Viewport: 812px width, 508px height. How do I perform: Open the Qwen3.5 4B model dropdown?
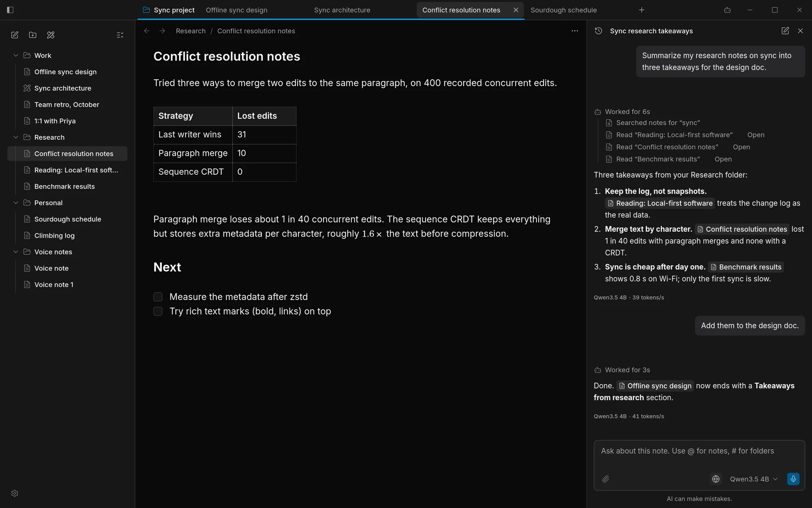pos(754,479)
